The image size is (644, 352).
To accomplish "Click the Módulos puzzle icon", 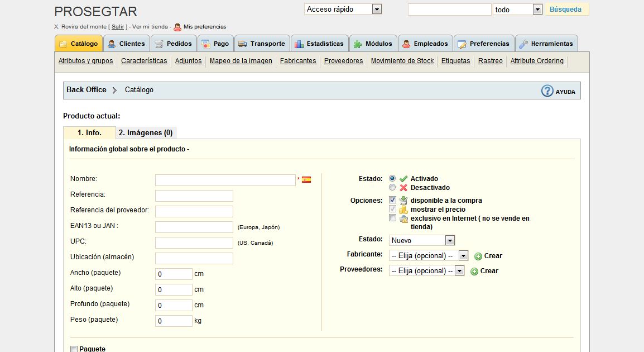I will click(x=358, y=44).
